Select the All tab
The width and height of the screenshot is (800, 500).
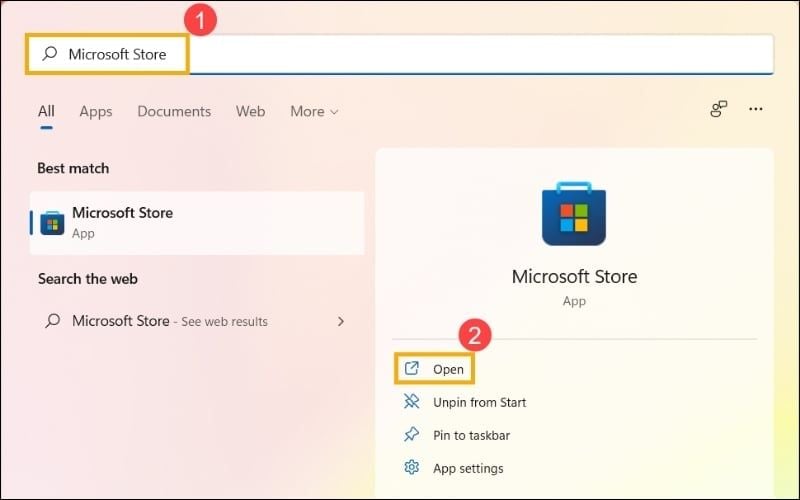(x=46, y=111)
